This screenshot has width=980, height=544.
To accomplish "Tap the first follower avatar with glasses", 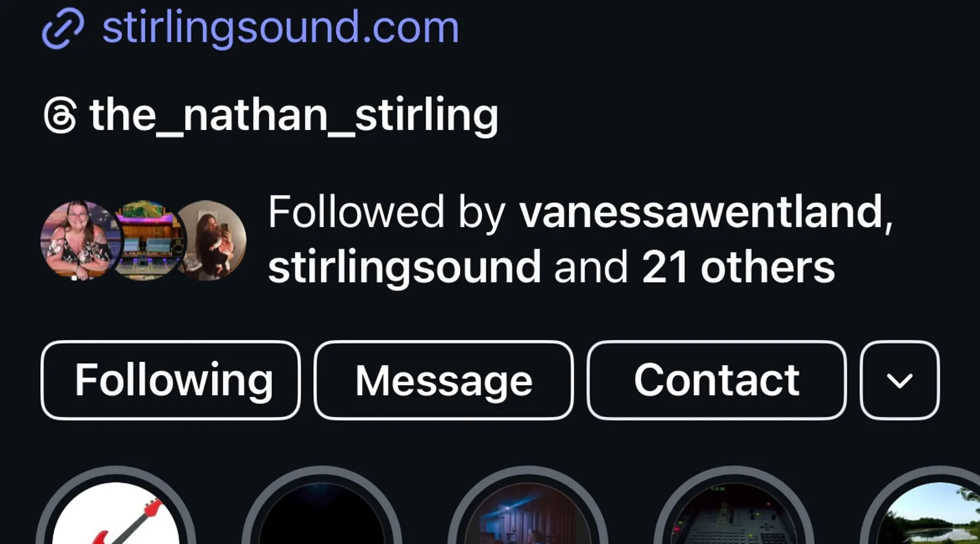I will [80, 240].
